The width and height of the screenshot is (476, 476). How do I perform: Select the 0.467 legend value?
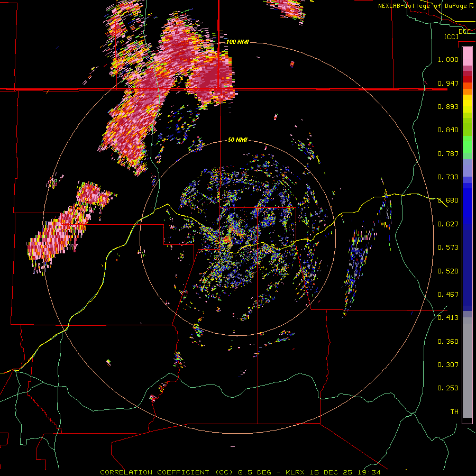point(448,295)
